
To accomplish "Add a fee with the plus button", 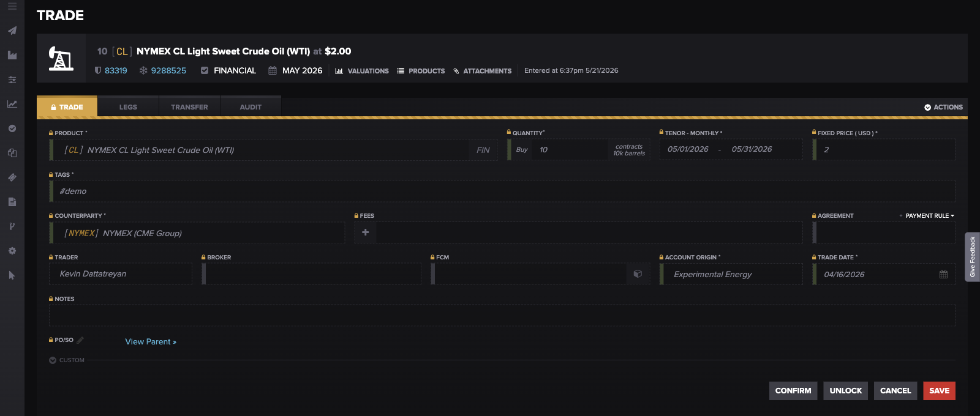I will click(x=365, y=232).
